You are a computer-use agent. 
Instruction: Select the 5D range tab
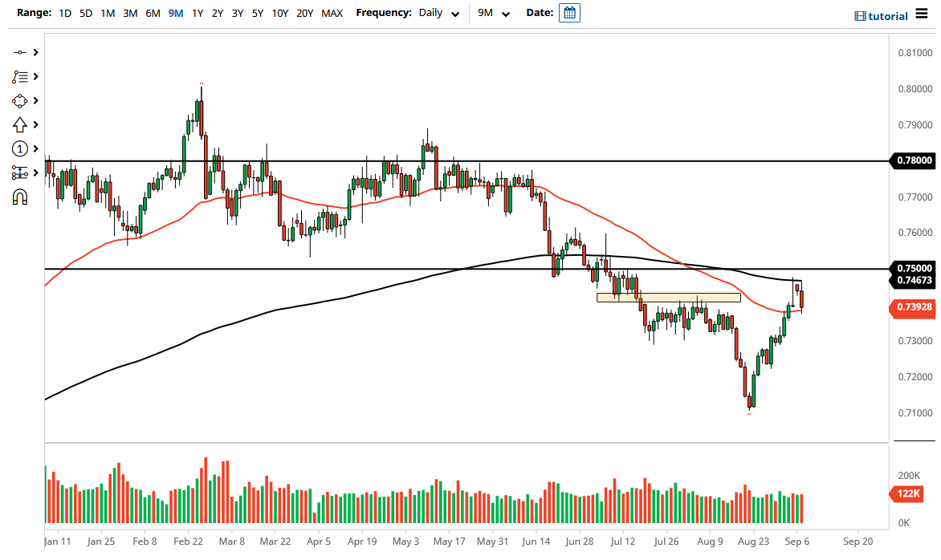(86, 13)
